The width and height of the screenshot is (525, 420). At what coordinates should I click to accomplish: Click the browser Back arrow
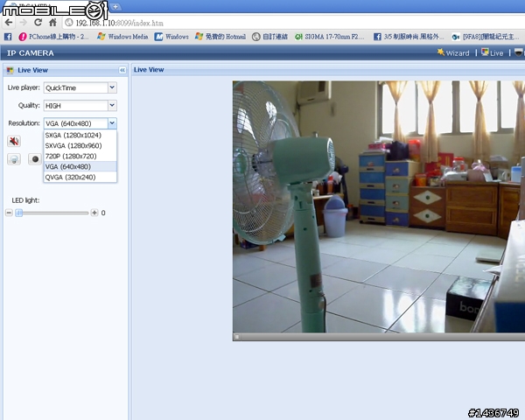(x=9, y=23)
